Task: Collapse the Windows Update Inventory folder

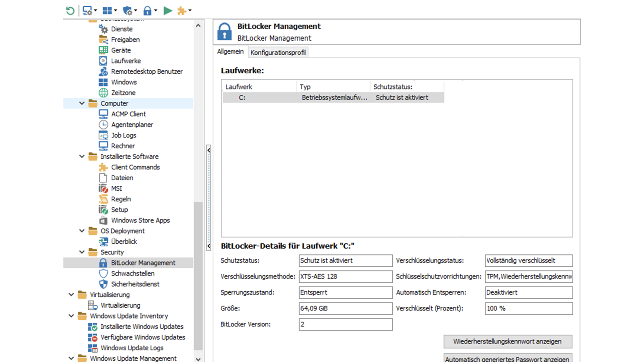Action: click(71, 316)
